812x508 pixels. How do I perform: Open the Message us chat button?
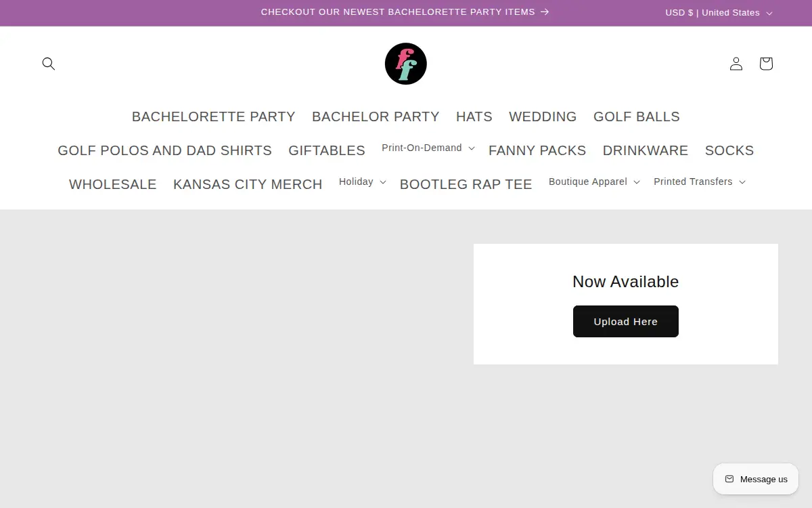[x=756, y=479]
